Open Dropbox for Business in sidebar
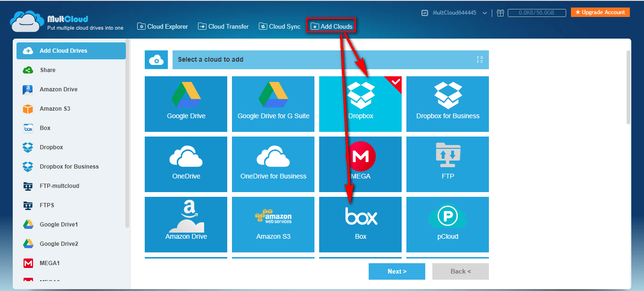This screenshot has height=291, width=644. (x=71, y=167)
